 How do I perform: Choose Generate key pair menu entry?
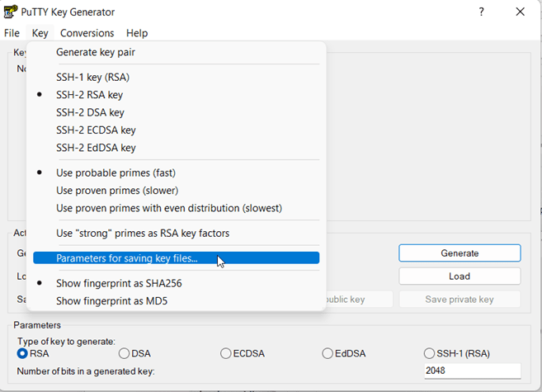click(x=96, y=52)
